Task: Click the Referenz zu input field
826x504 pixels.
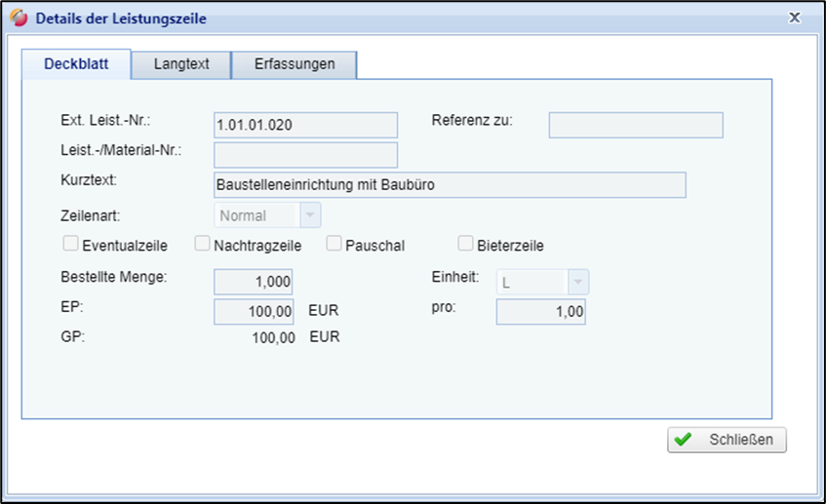Action: click(x=636, y=125)
